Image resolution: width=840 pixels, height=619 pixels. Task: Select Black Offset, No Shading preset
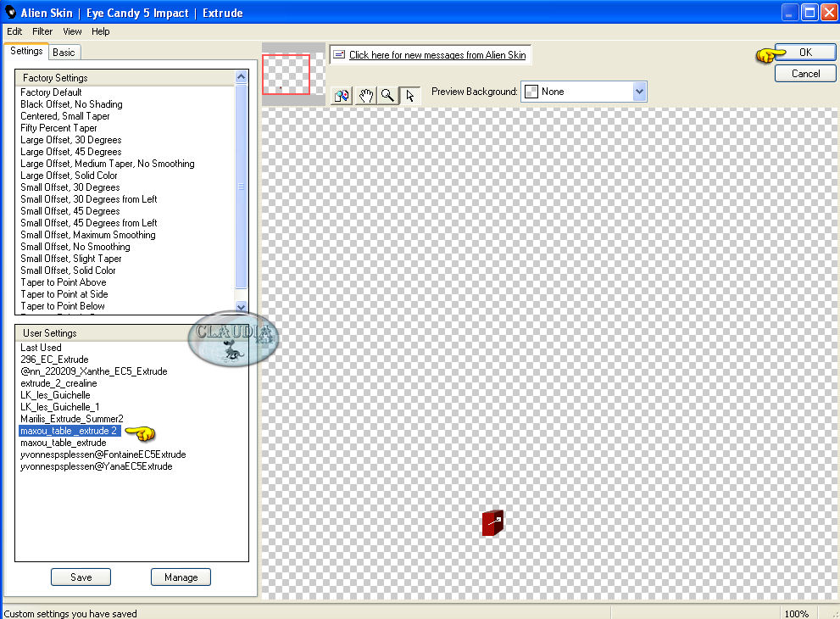pos(71,104)
